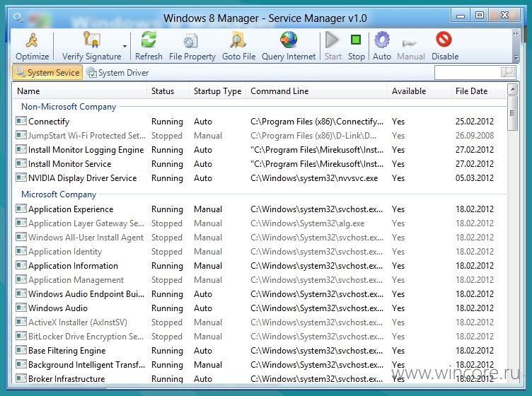Select the Install Monitor Logging Engine row icon
532x396 pixels.
(x=21, y=149)
